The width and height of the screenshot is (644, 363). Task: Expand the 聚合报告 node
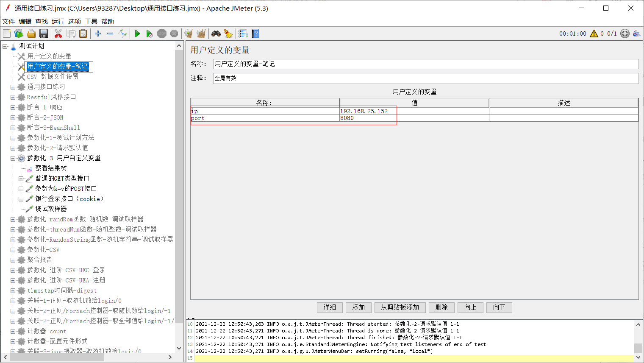[x=13, y=260]
